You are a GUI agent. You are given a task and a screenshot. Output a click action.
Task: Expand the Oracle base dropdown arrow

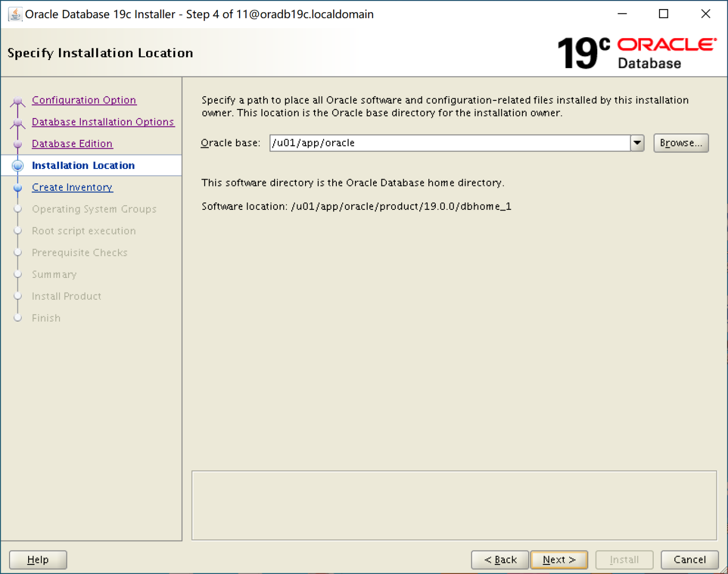[637, 143]
